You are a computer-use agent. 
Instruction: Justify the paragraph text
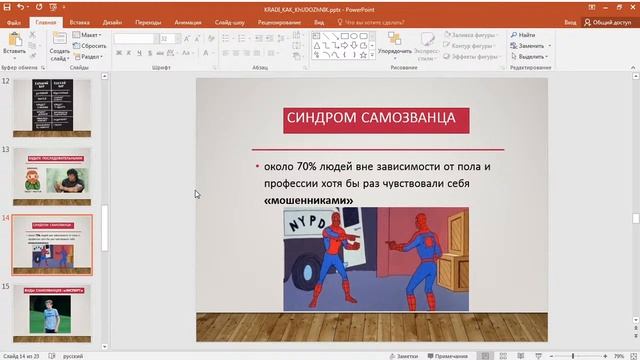pos(257,53)
